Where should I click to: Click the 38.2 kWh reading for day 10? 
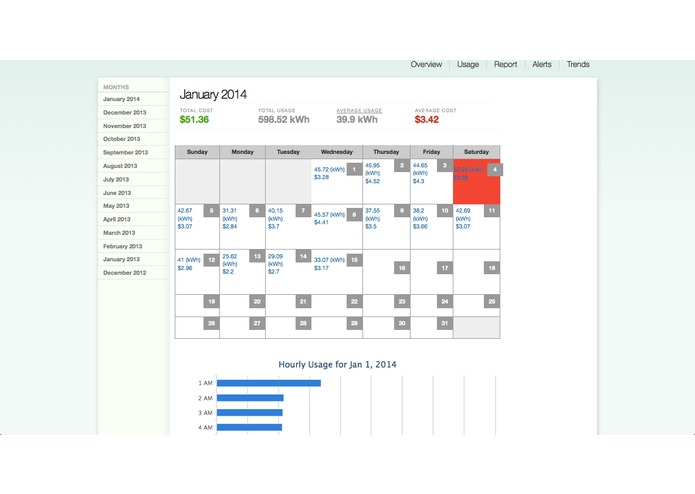click(420, 214)
